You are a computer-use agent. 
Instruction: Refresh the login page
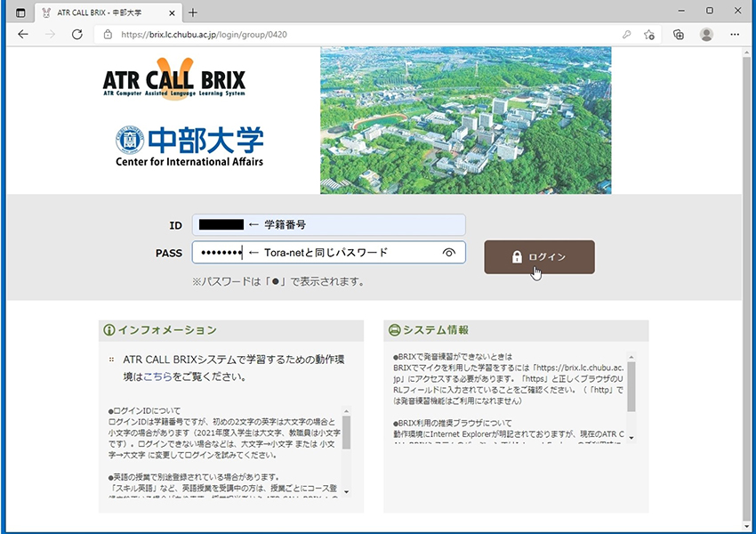[x=77, y=34]
